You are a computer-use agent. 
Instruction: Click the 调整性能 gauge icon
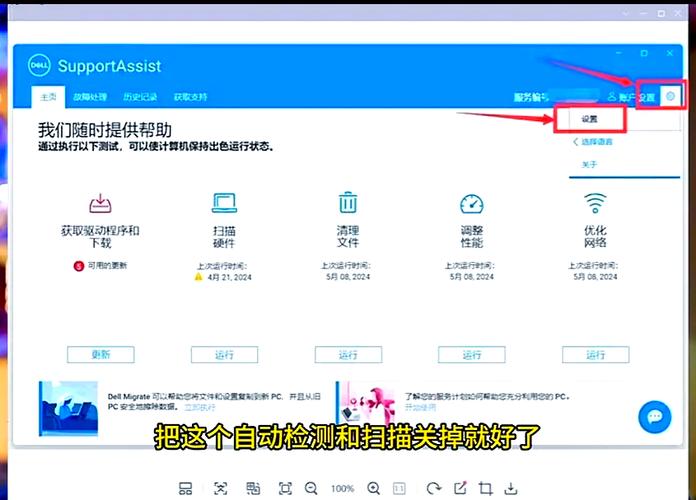coord(471,203)
